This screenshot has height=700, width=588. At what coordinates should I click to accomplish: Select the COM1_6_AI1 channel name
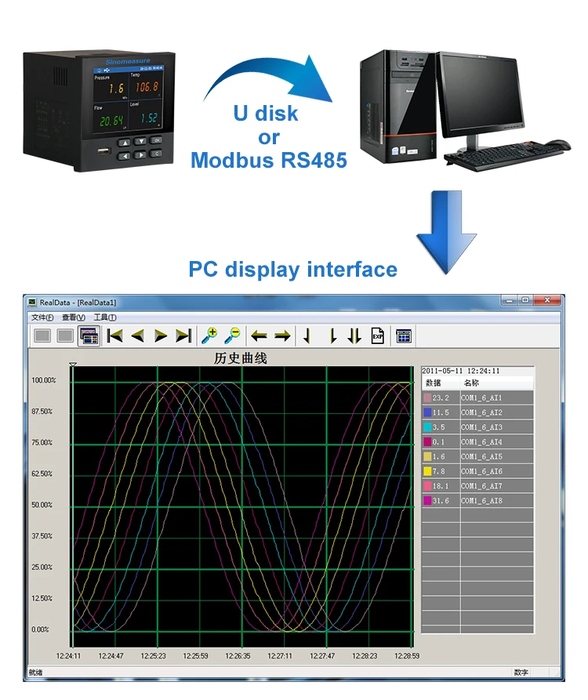[481, 397]
